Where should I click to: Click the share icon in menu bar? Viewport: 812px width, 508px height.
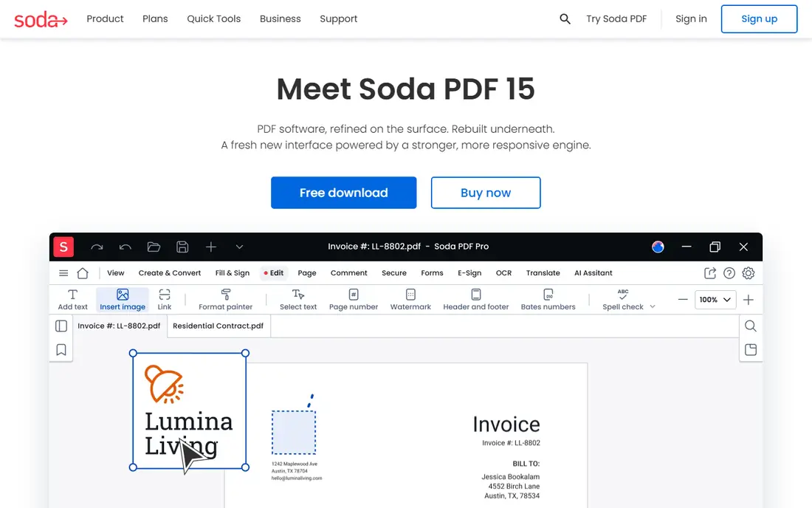[x=710, y=273]
